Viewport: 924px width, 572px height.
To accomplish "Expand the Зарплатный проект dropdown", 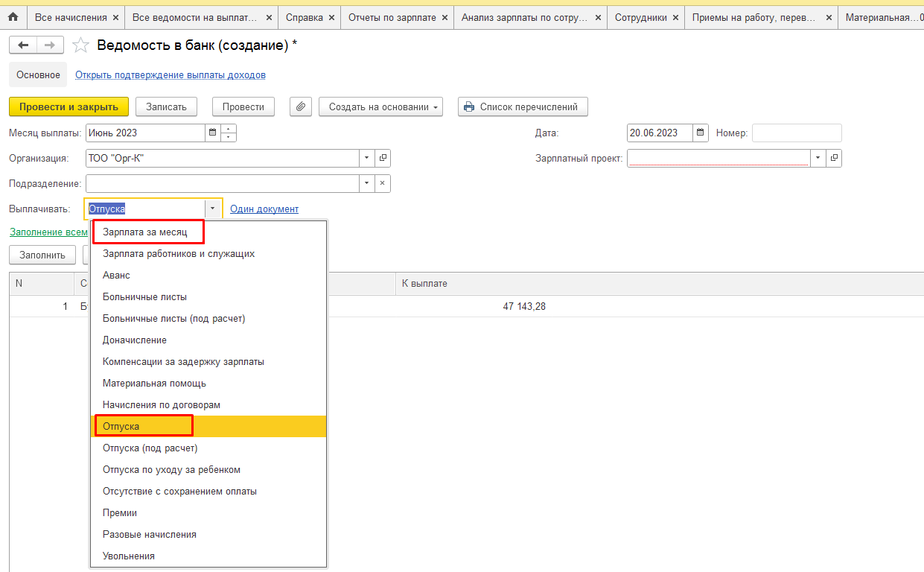I will [818, 158].
